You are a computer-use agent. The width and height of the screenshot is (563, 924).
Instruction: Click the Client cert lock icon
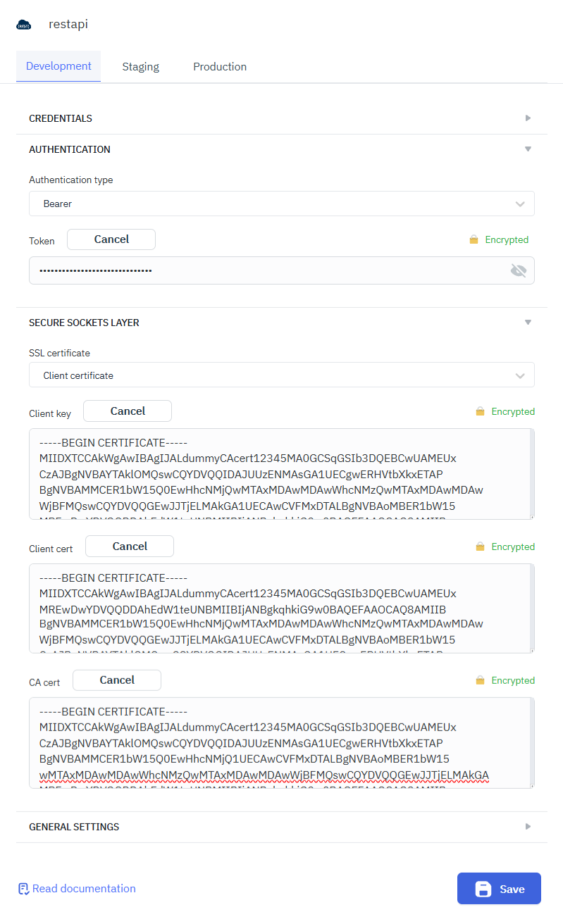coord(481,547)
